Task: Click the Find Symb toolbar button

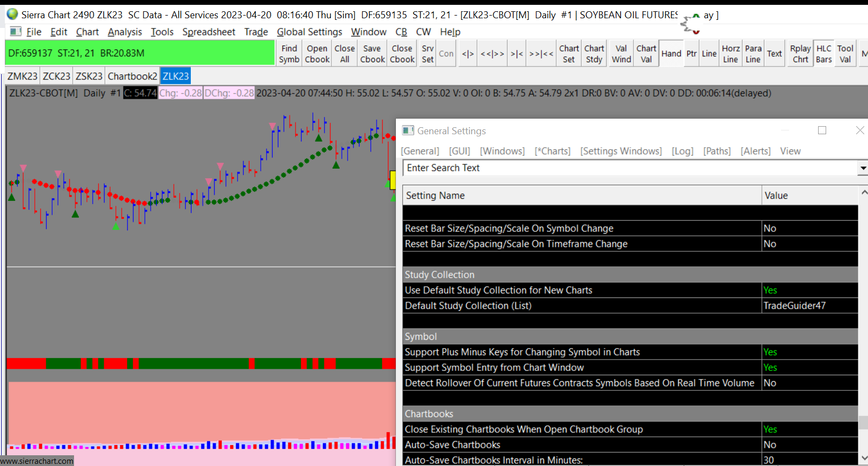Action: (289, 54)
